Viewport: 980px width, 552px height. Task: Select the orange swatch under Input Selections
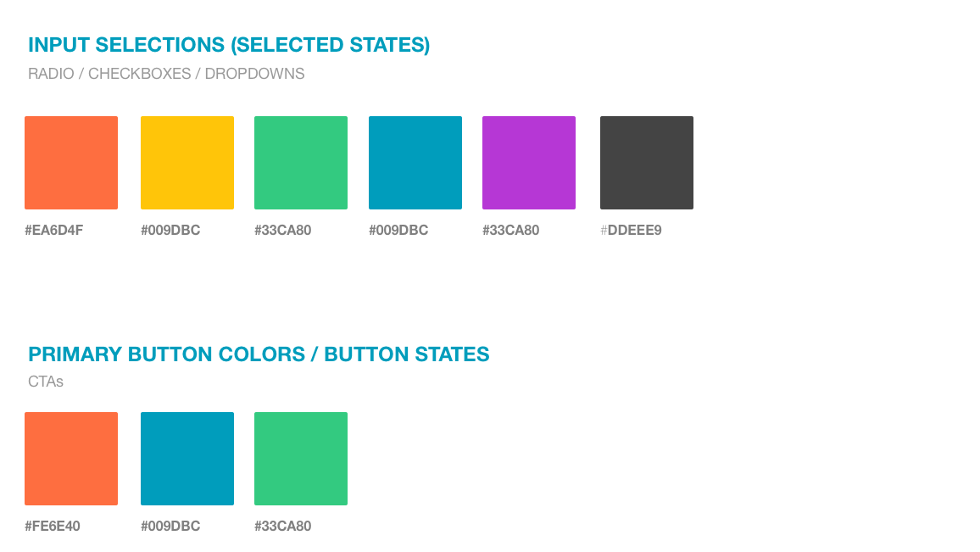pos(71,163)
